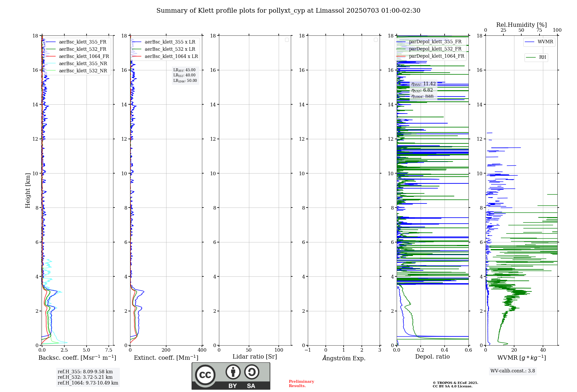Click the 'Backsc. coeff.' x-axis label
The height and width of the screenshot is (392, 577).
pos(77,358)
